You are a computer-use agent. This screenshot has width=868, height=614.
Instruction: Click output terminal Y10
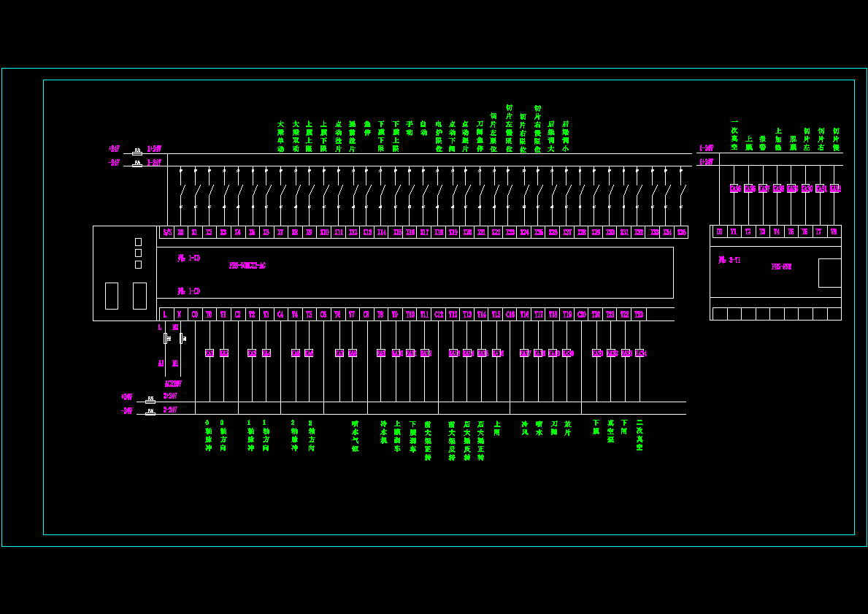pyautogui.click(x=410, y=315)
